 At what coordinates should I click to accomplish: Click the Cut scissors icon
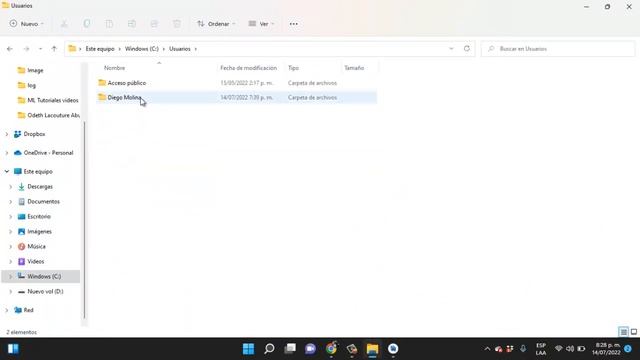tap(64, 24)
